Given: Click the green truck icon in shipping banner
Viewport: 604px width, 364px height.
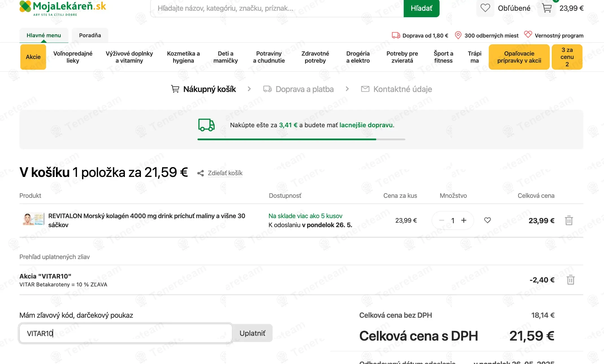Looking at the screenshot, I should point(206,125).
